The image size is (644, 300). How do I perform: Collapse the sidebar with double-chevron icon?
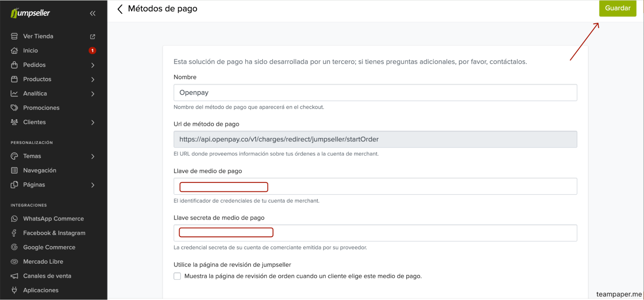[x=93, y=13]
